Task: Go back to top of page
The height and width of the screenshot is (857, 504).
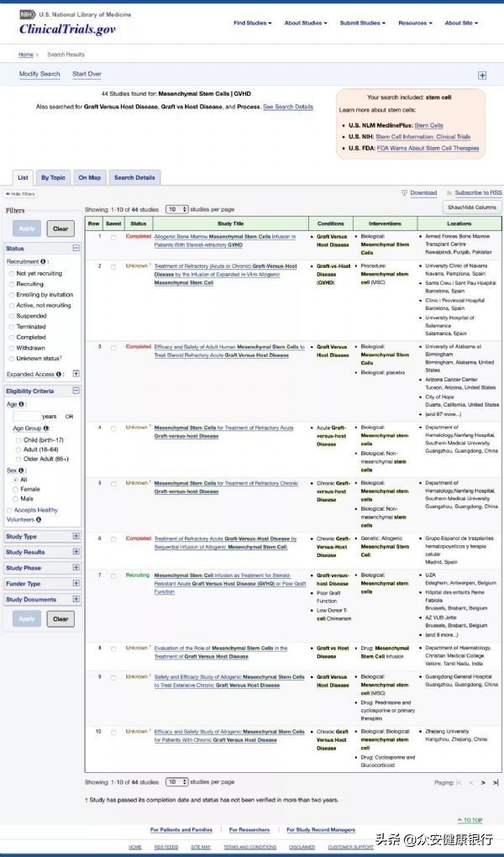Action: (x=470, y=820)
